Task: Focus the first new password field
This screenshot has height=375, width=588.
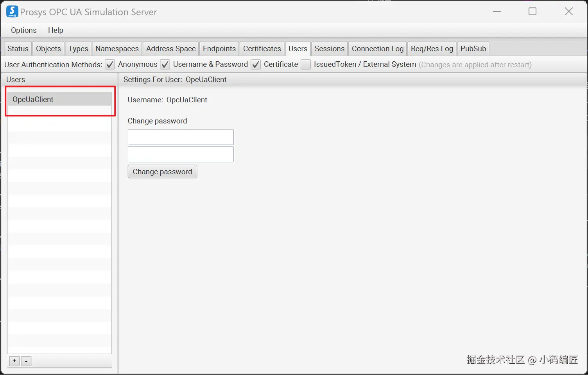Action: (181, 137)
